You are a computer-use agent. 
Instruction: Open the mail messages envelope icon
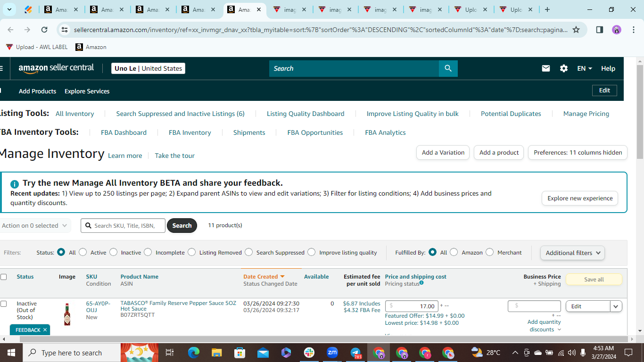pyautogui.click(x=546, y=68)
